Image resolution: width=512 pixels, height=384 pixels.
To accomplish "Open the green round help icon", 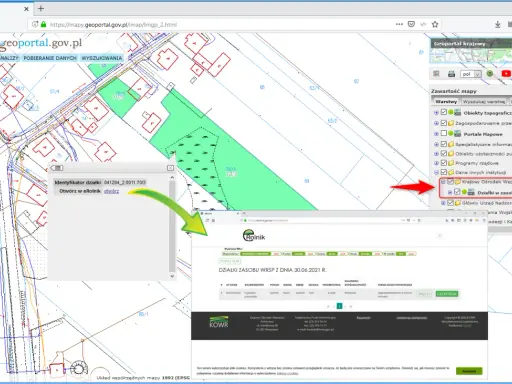I will point(490,73).
